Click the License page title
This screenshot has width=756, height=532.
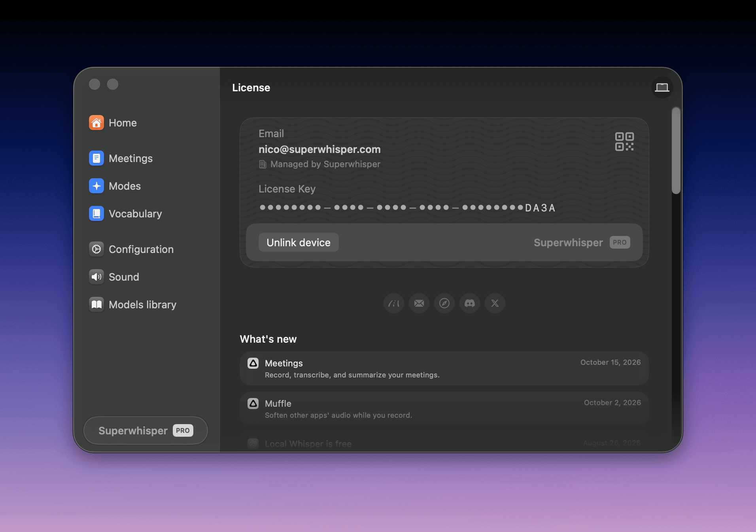251,88
